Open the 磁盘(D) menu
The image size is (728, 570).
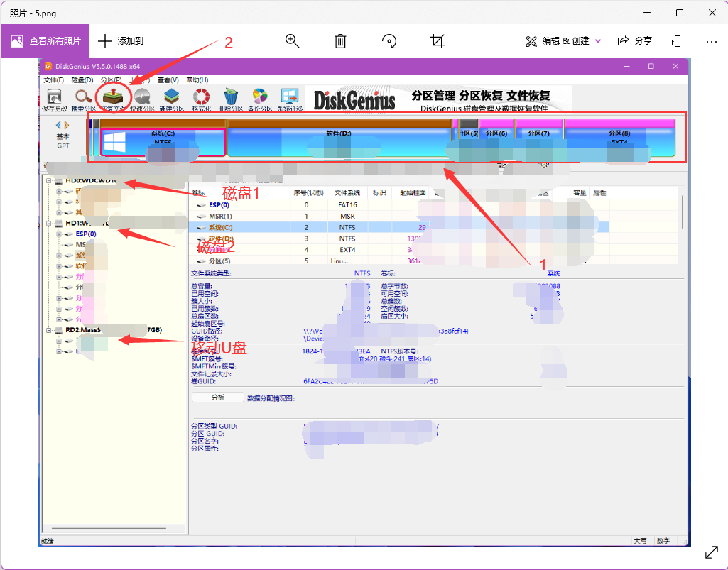[x=82, y=80]
